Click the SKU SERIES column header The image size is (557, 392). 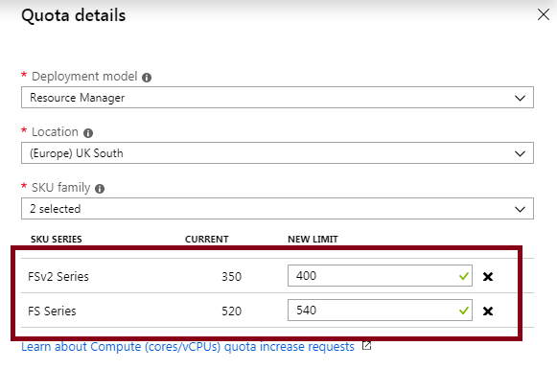click(57, 240)
